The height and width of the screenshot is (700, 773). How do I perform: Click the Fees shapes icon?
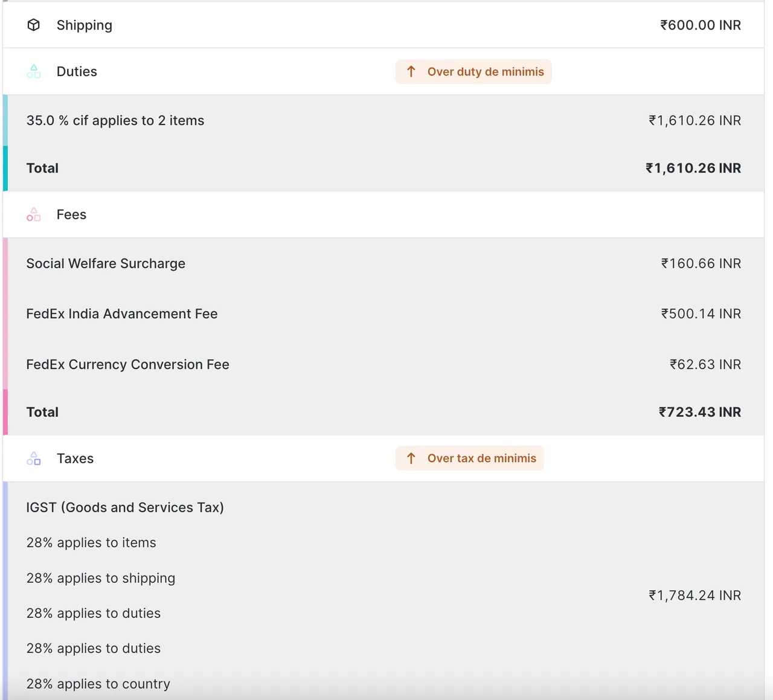(33, 214)
